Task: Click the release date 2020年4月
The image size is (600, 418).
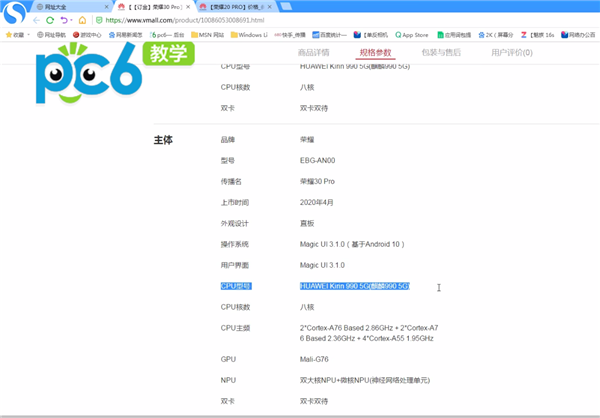Action: (316, 202)
